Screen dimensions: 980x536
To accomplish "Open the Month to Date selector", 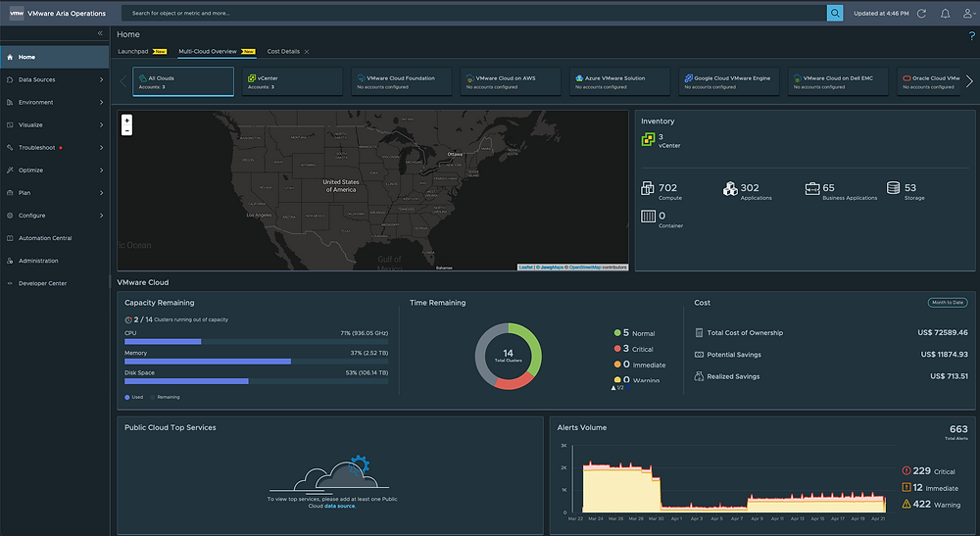I will tap(948, 303).
